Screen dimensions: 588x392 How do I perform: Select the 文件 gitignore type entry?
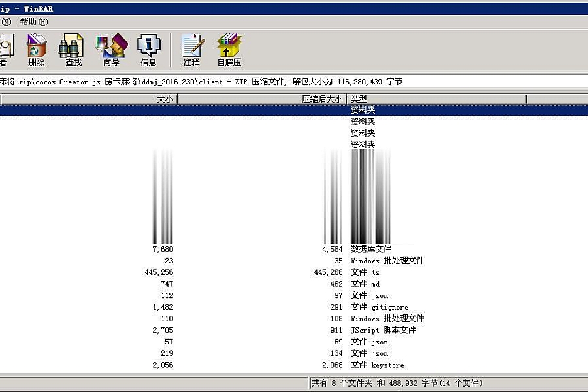click(x=380, y=307)
